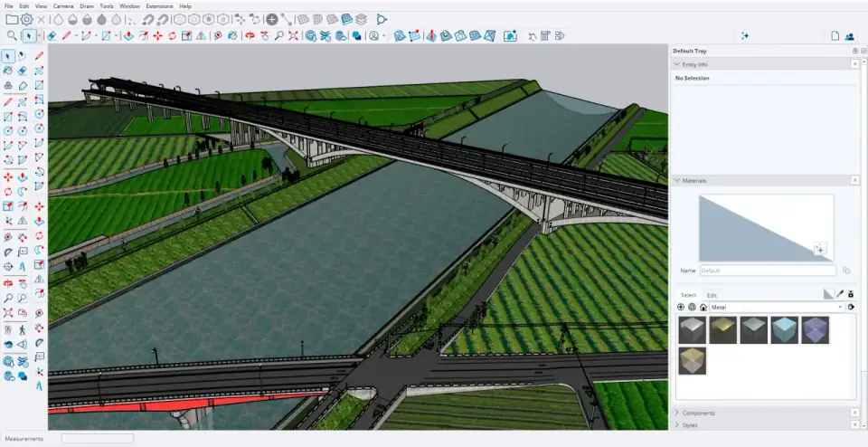Expand the Styles panel

point(676,425)
